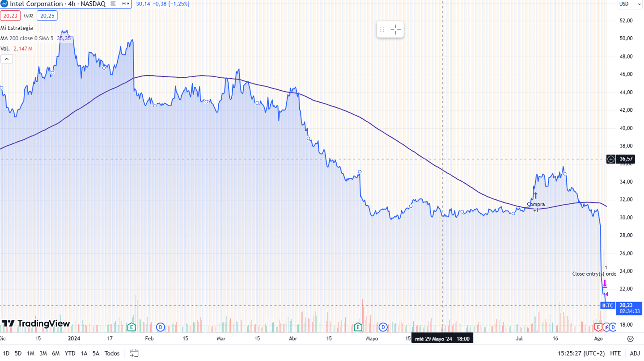Click the blue buy price 20,25 button
This screenshot has height=361, width=644.
(x=47, y=16)
